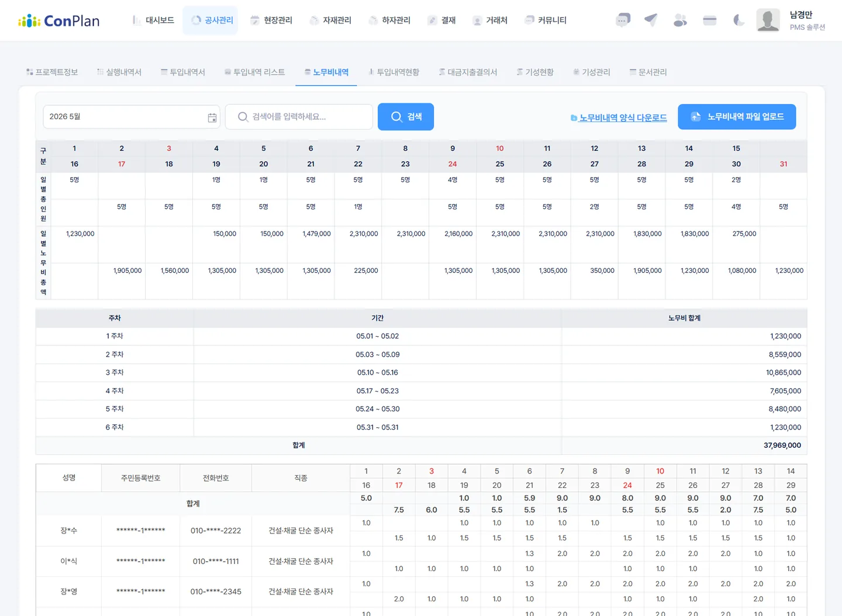
Task: Open the 투입내역서 tab
Action: tap(183, 72)
